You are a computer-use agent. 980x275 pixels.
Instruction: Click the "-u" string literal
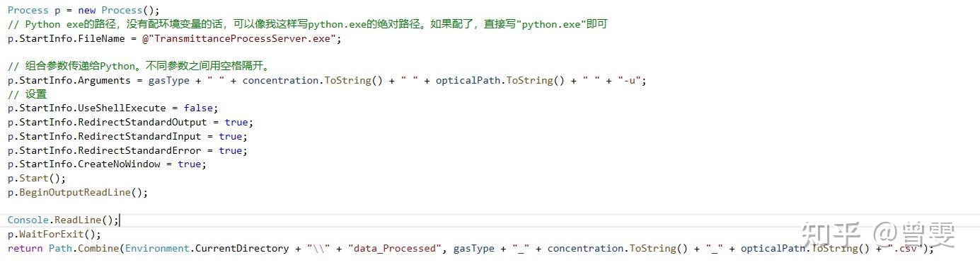pyautogui.click(x=629, y=80)
